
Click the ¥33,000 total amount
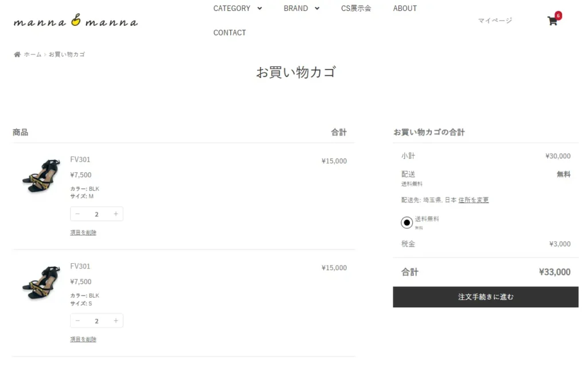(555, 272)
